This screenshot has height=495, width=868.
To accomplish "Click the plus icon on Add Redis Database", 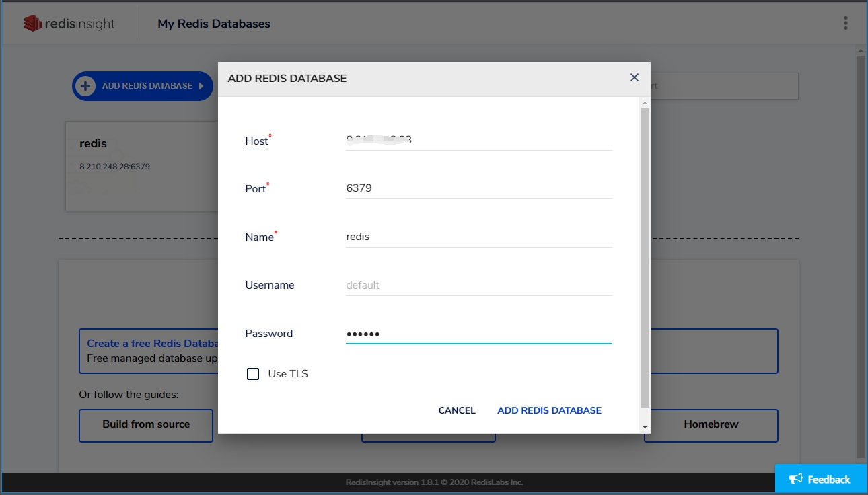I will [85, 86].
